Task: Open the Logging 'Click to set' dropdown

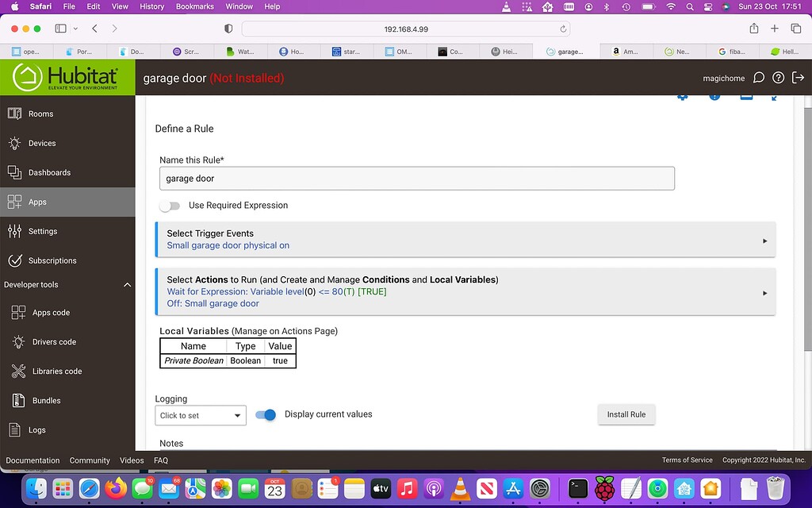Action: pos(200,415)
